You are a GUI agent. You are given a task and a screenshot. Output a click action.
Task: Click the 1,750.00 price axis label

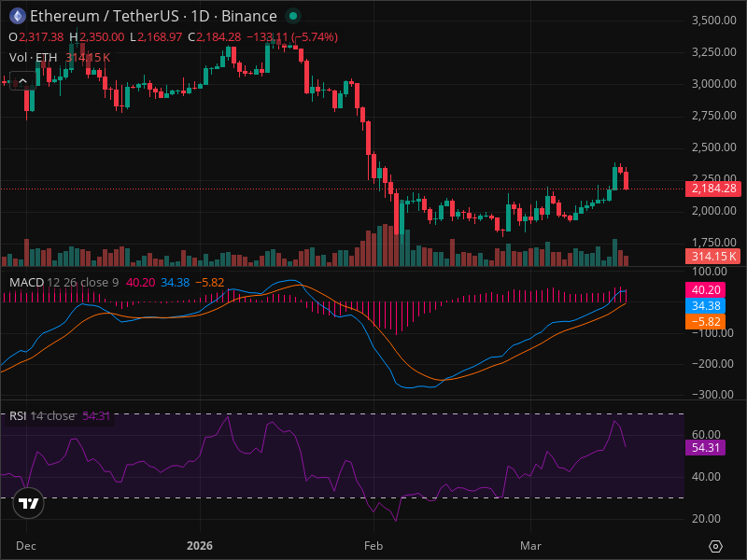point(713,243)
